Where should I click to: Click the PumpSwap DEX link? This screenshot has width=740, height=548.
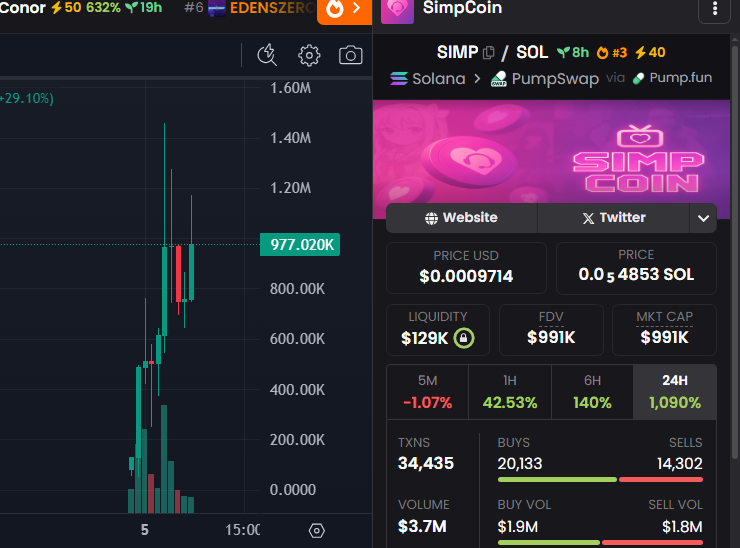click(x=545, y=78)
